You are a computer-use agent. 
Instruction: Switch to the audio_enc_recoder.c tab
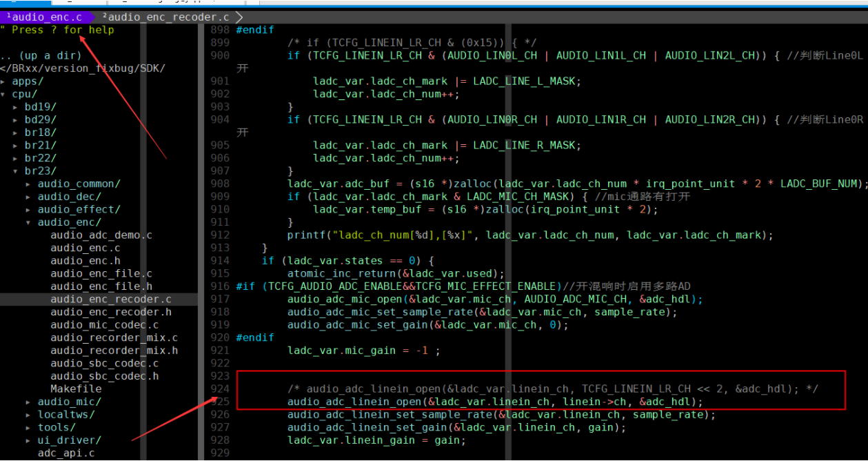[165, 17]
